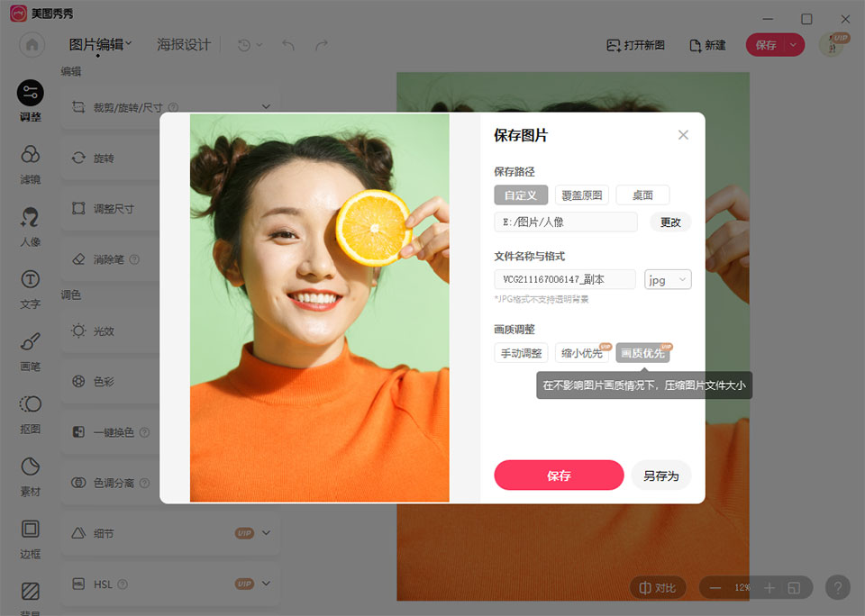Viewport: 865px width, 616px height.
Task: Expand the HSL adjustment section
Action: pyautogui.click(x=266, y=584)
